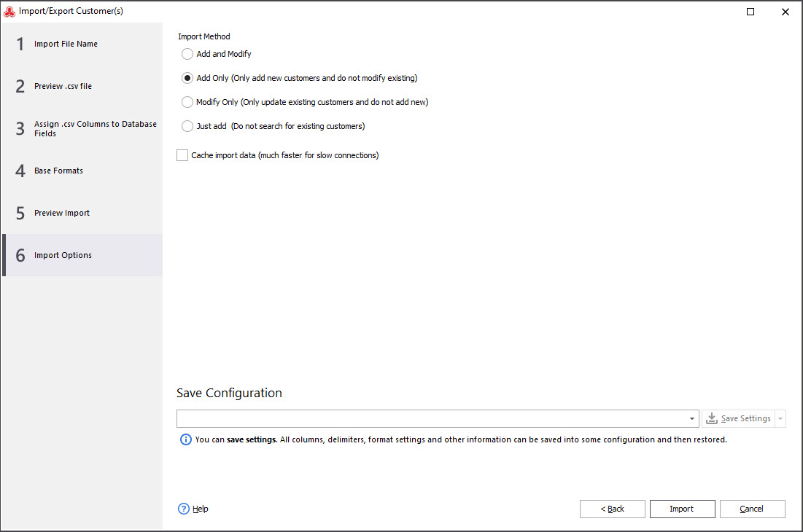Screen dimensions: 803x532
Task: Go to step 2 Preview .csv file
Action: coord(82,86)
